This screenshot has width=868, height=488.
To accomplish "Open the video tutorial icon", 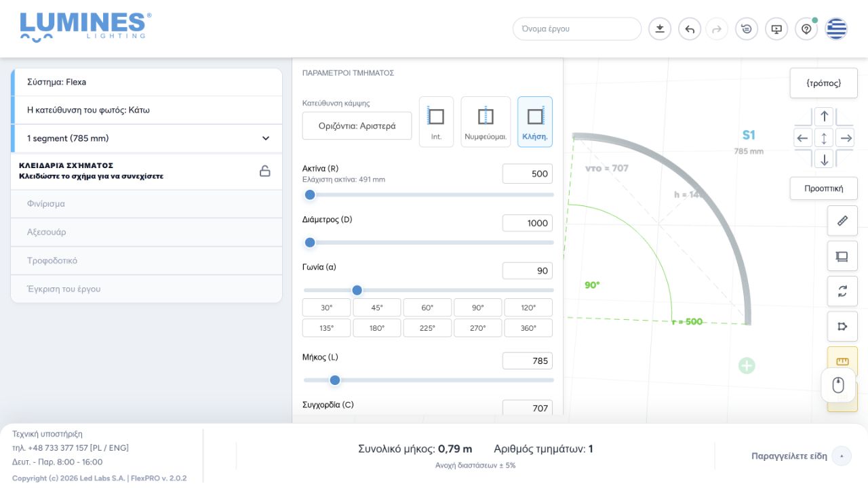I will (776, 29).
